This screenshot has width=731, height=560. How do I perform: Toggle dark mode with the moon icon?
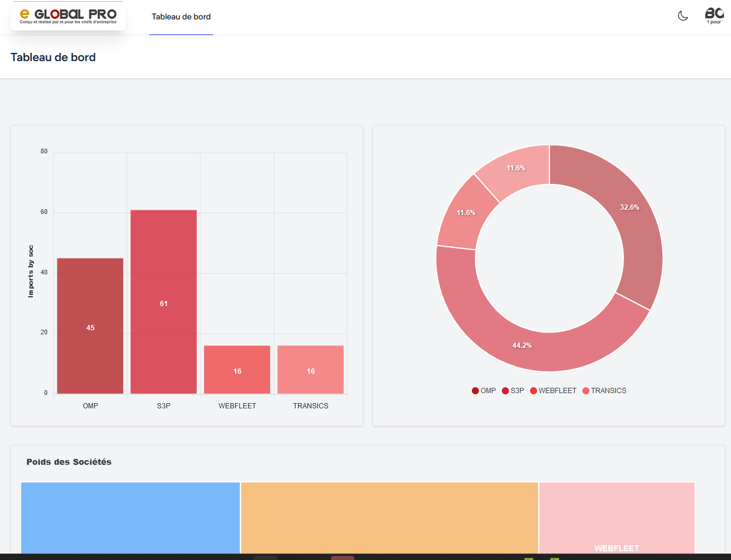[683, 16]
